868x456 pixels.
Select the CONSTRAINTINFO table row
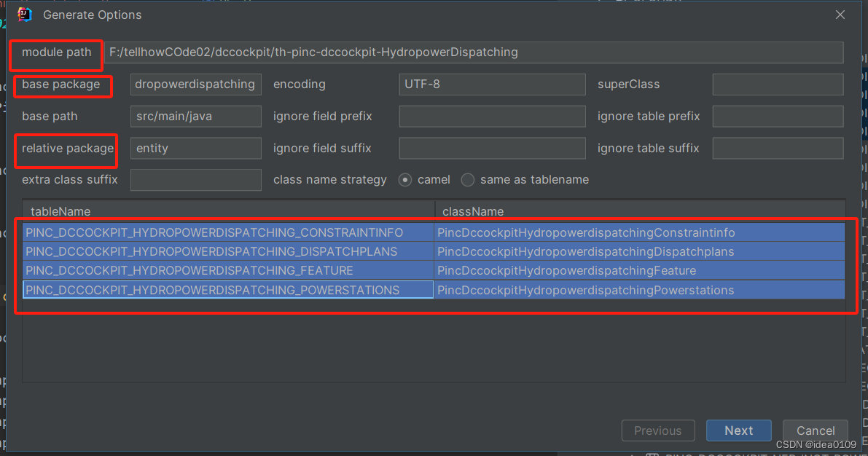(219, 231)
